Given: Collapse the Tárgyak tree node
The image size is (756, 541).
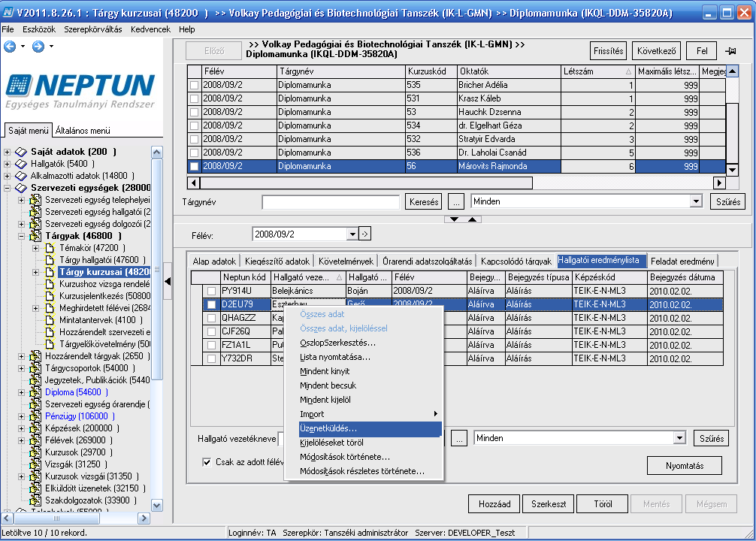Looking at the screenshot, I should coord(22,236).
